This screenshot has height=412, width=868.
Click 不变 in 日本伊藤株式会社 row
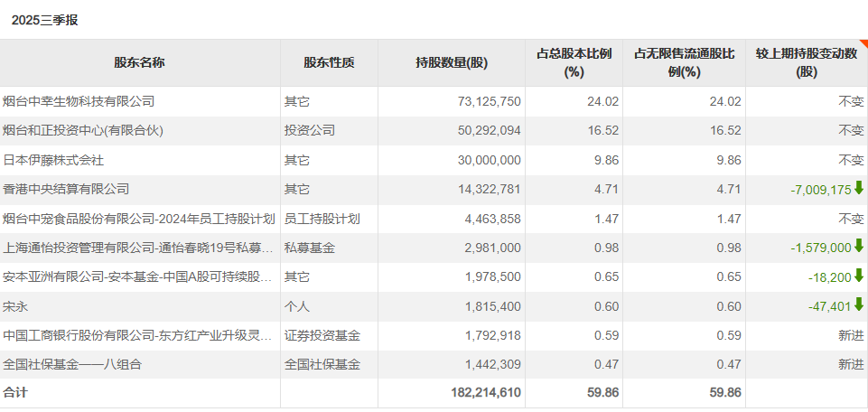pyautogui.click(x=851, y=161)
